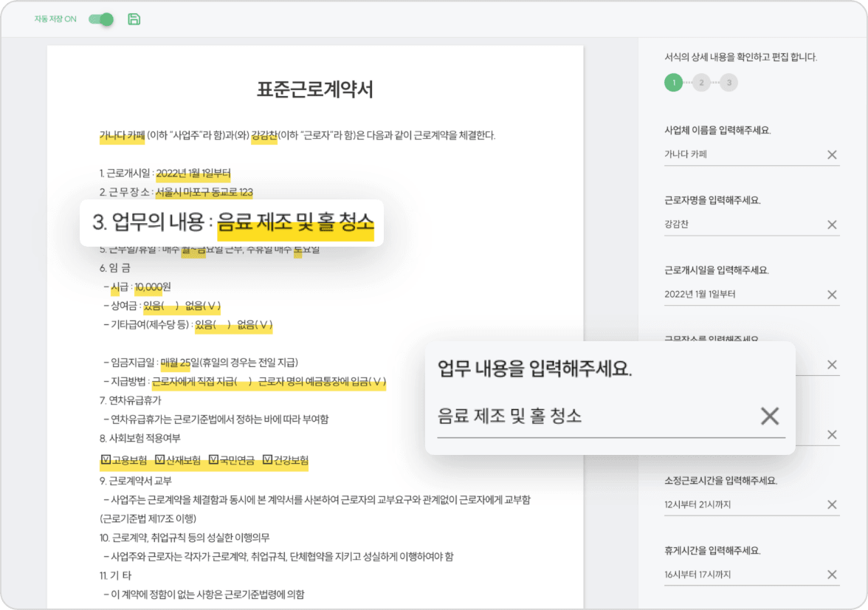This screenshot has width=868, height=610.
Task: Uncheck the 고용보험 checkbox in the contract
Action: pyautogui.click(x=106, y=459)
